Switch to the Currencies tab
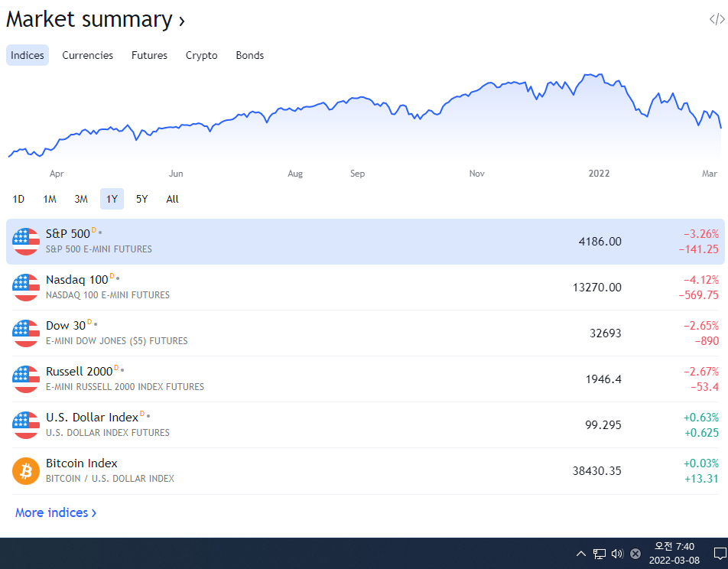Viewport: 728px width, 569px height. tap(87, 55)
